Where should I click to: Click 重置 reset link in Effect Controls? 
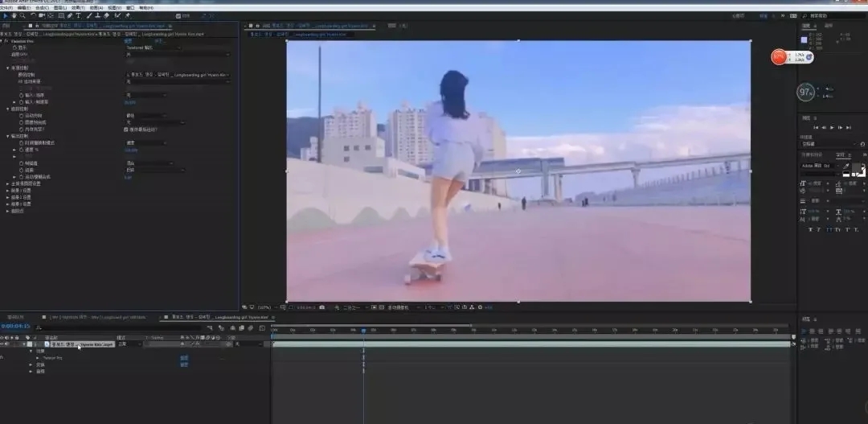(128, 41)
